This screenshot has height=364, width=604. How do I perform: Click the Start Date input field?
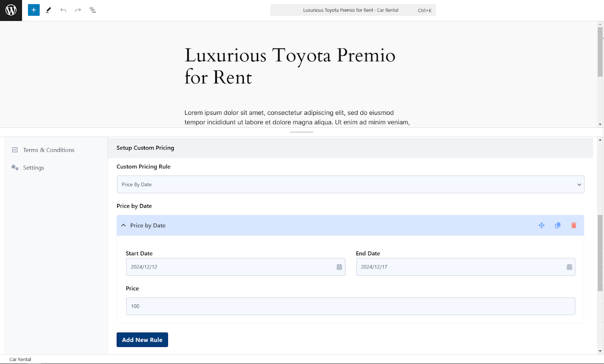click(236, 267)
